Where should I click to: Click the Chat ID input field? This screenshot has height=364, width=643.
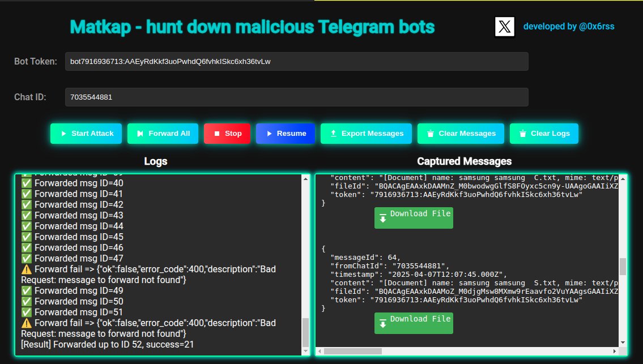pos(296,97)
